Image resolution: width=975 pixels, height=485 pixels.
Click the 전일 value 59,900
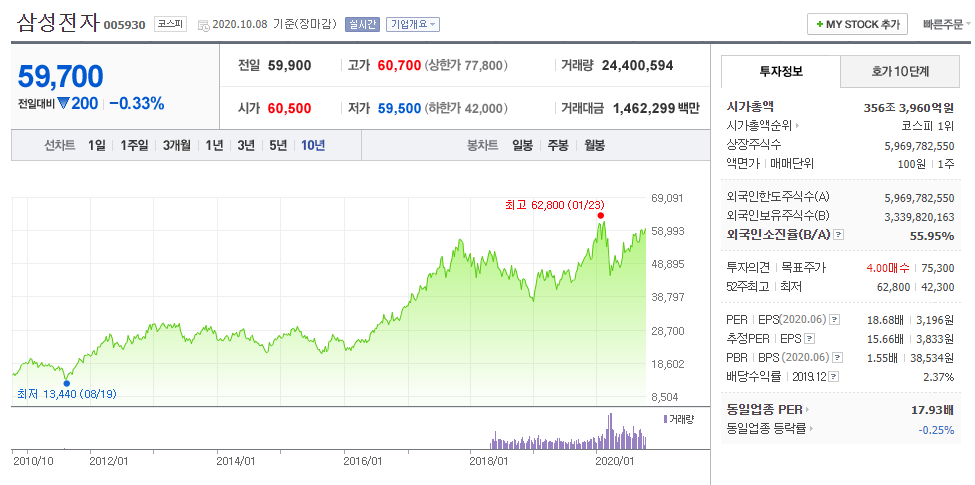pyautogui.click(x=290, y=65)
